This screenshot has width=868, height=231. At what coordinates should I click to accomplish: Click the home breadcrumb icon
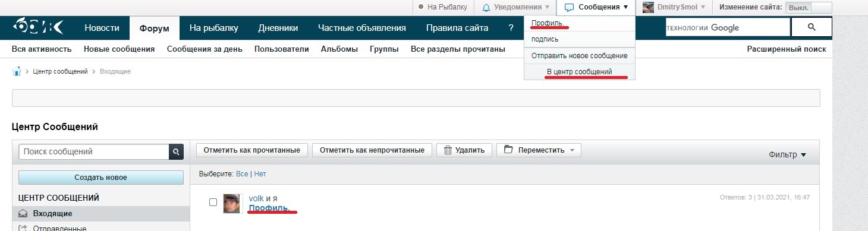(17, 71)
